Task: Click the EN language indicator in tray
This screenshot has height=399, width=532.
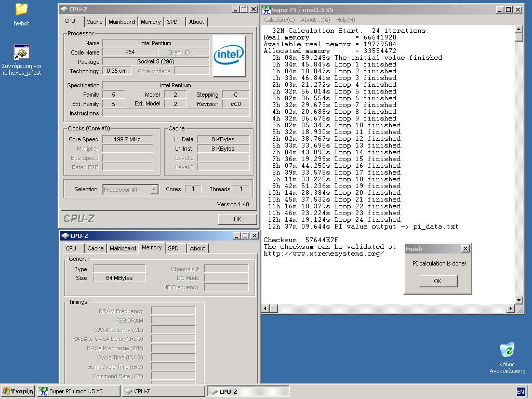Action: click(x=521, y=392)
